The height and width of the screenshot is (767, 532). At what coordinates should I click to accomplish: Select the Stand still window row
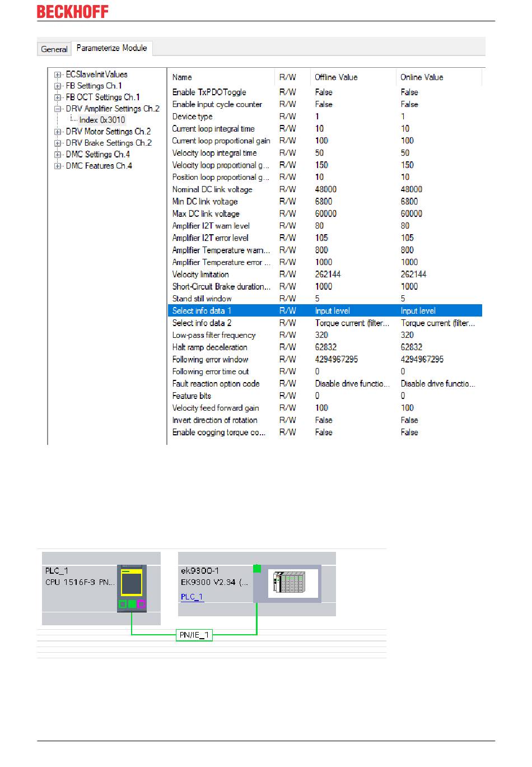pos(325,299)
